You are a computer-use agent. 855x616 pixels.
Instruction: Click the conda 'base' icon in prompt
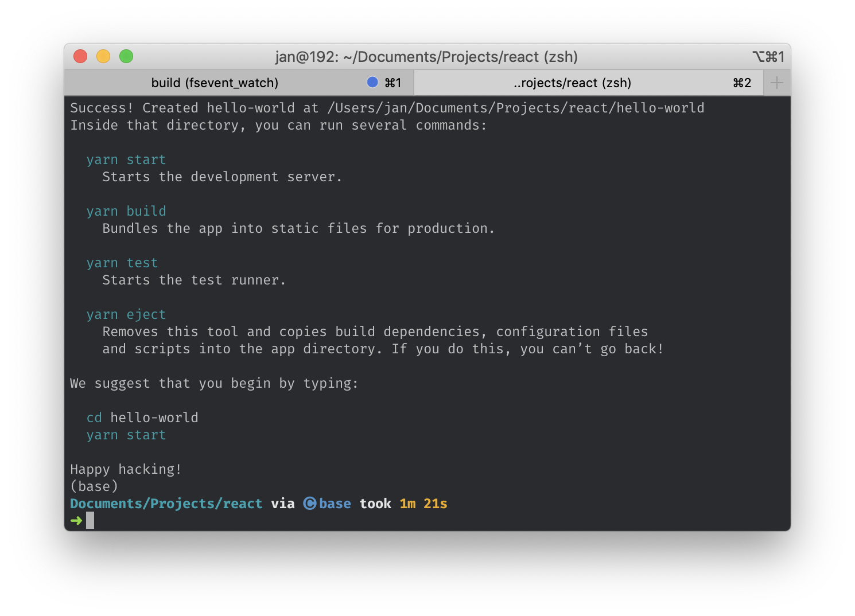coord(310,504)
